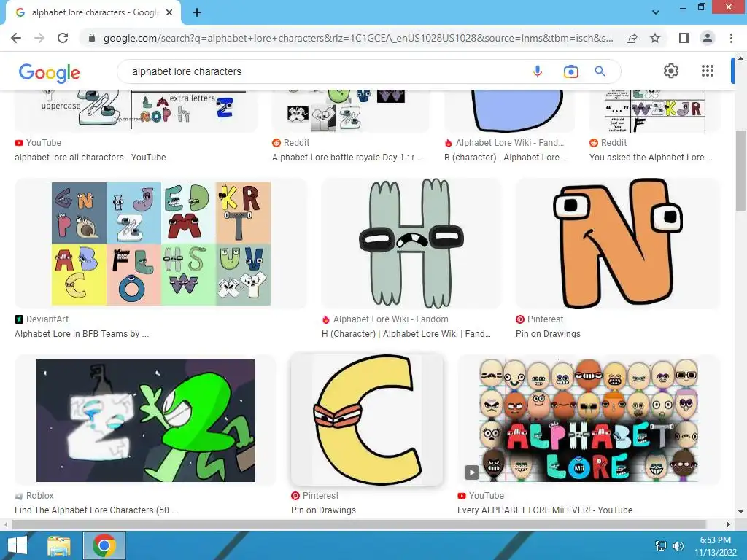
Task: View site information lock icon
Action: [92, 38]
